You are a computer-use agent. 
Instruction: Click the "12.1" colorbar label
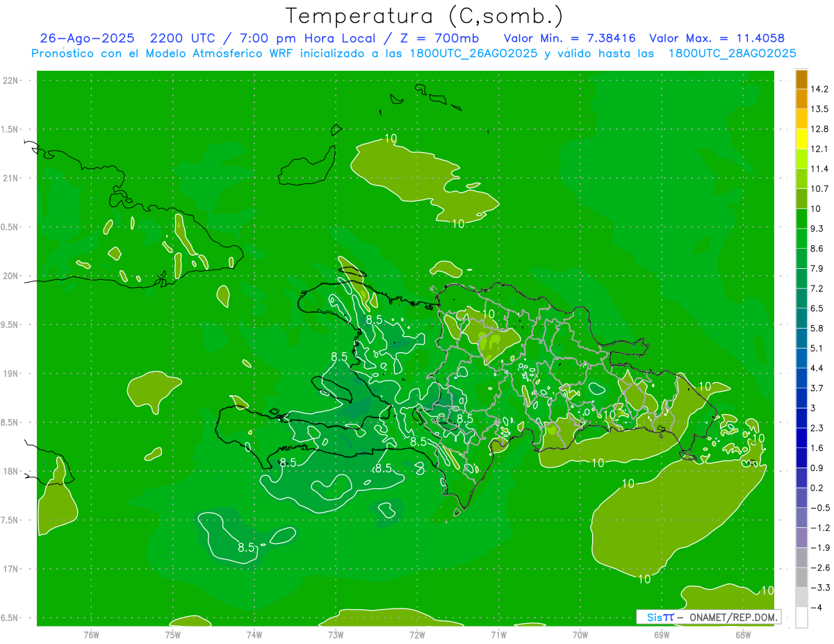[820, 149]
